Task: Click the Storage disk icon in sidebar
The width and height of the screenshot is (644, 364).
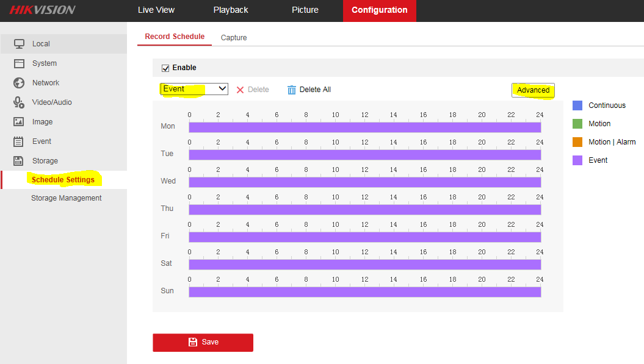Action: click(19, 161)
